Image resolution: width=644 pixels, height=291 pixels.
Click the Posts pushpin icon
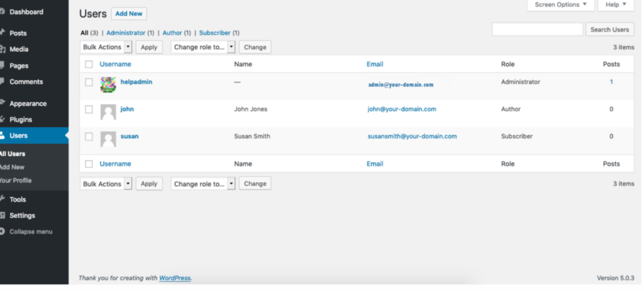tap(3, 33)
